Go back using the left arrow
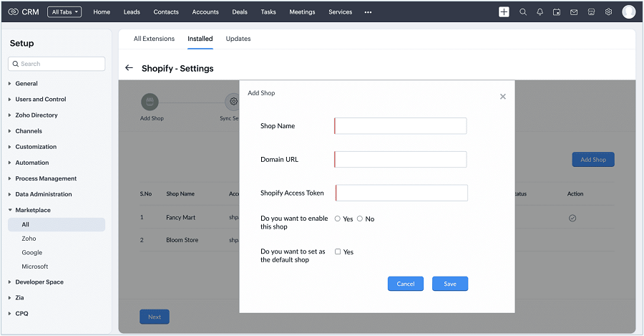The image size is (644, 336). (x=129, y=68)
